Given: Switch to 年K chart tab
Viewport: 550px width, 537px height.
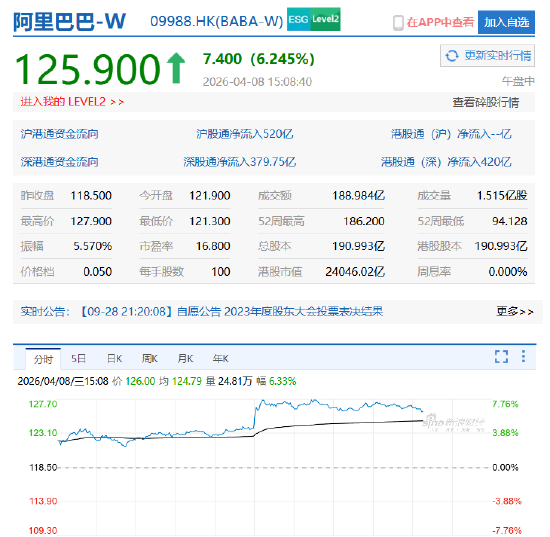Looking at the screenshot, I should click(x=221, y=358).
